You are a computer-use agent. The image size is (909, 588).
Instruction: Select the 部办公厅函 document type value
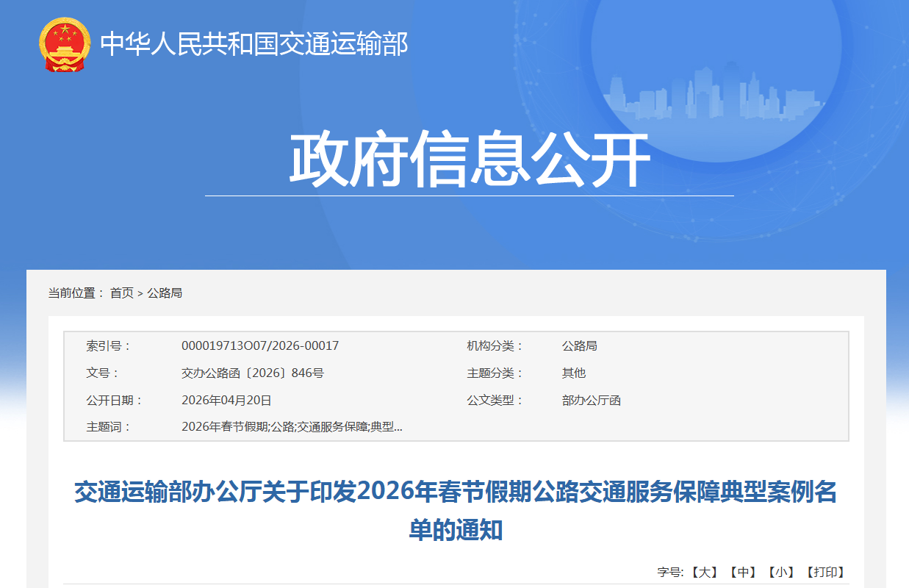(592, 400)
